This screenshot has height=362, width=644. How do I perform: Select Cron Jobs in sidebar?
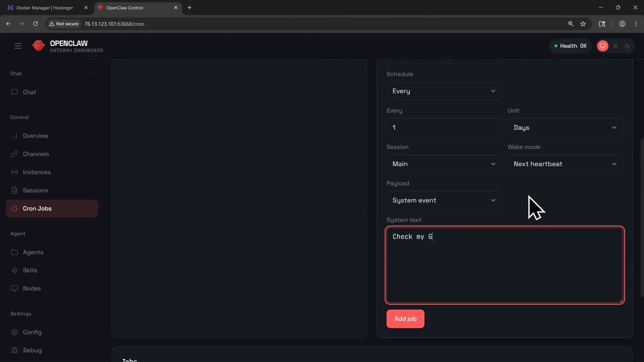pyautogui.click(x=52, y=208)
